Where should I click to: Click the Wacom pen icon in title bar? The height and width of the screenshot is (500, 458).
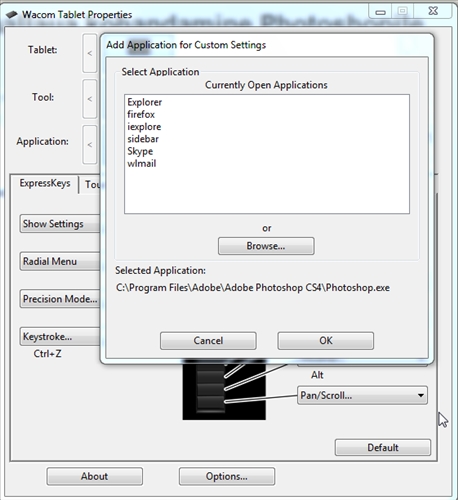pyautogui.click(x=12, y=14)
